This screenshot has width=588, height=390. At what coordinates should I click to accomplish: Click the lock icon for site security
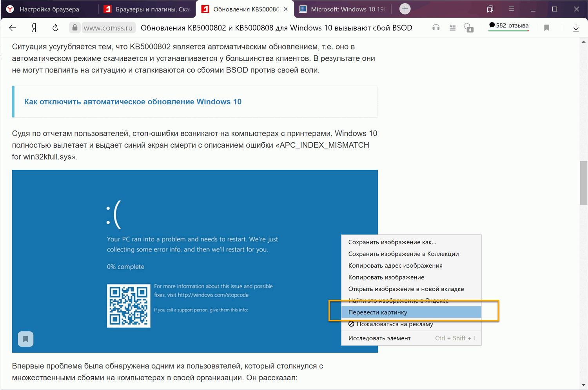click(75, 27)
